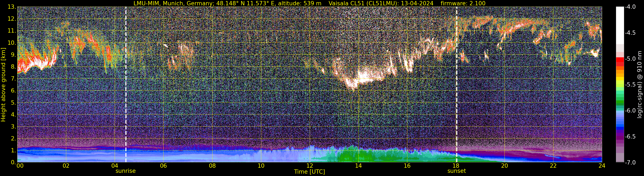Click the time axis tick '06'
Image resolution: width=644 pixels, height=176 pixels.
point(163,166)
